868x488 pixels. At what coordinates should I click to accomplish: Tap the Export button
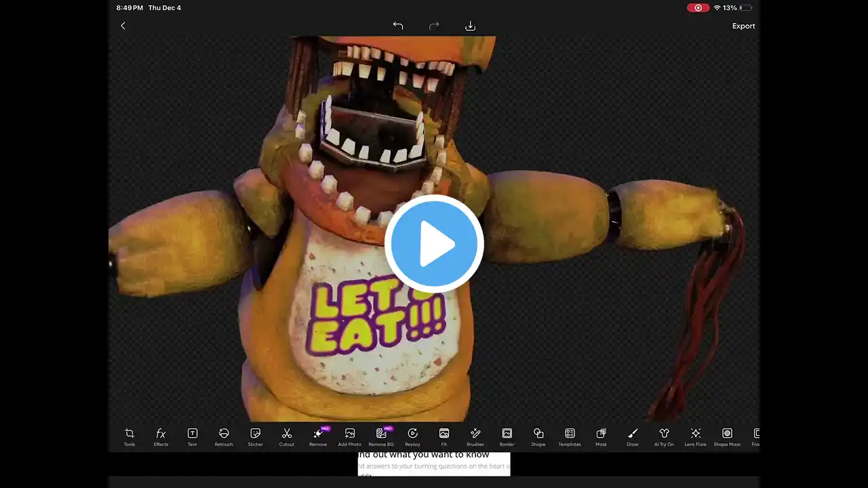[x=743, y=26]
